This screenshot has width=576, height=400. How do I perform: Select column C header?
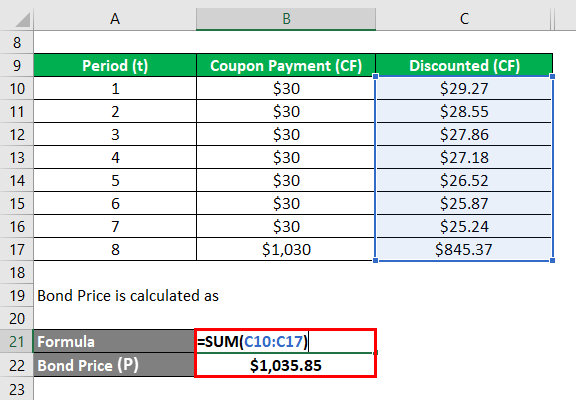(464, 18)
